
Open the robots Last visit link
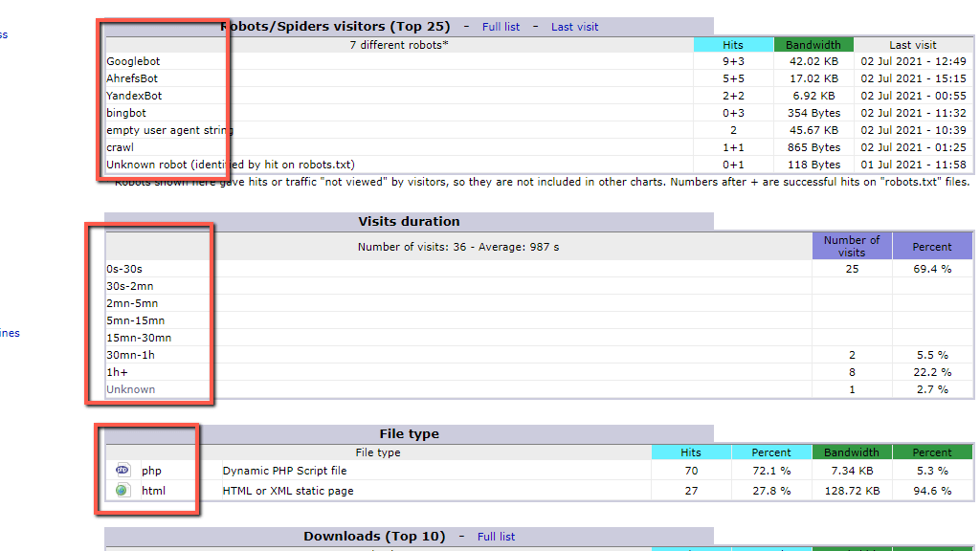[574, 27]
